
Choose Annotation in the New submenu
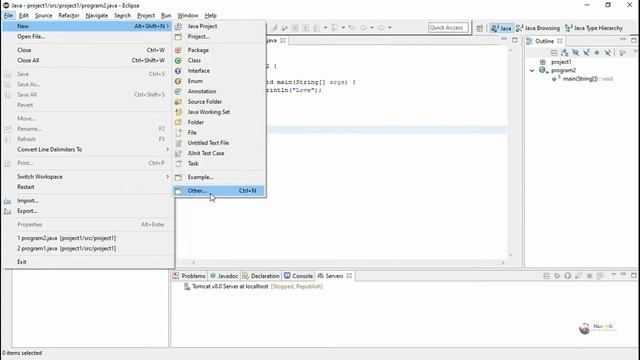click(x=219, y=91)
